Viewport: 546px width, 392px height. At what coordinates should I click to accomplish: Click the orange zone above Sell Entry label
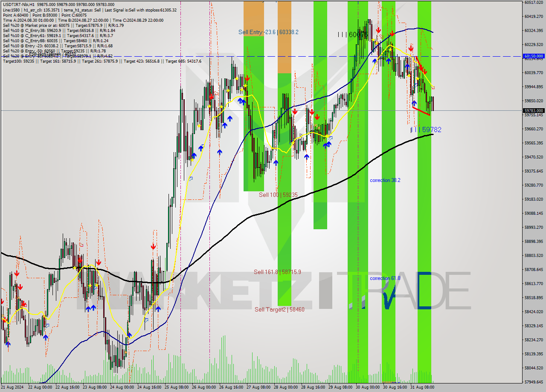click(x=254, y=19)
